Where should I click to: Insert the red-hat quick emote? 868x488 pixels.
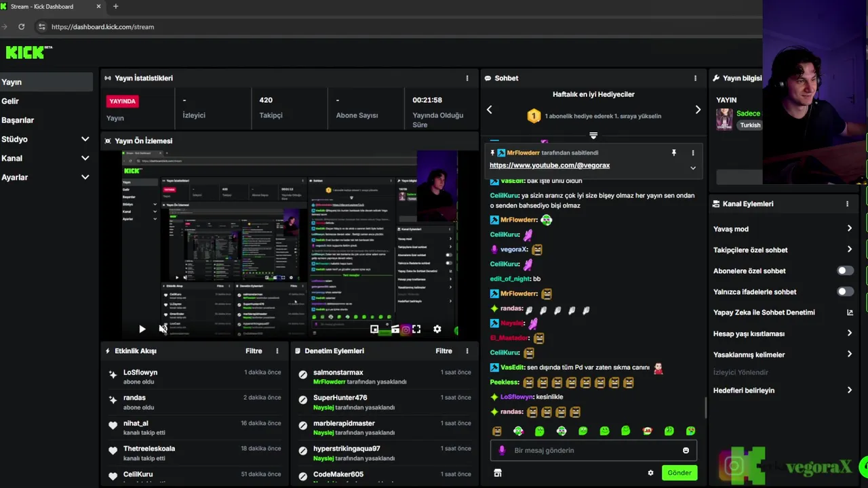point(648,431)
